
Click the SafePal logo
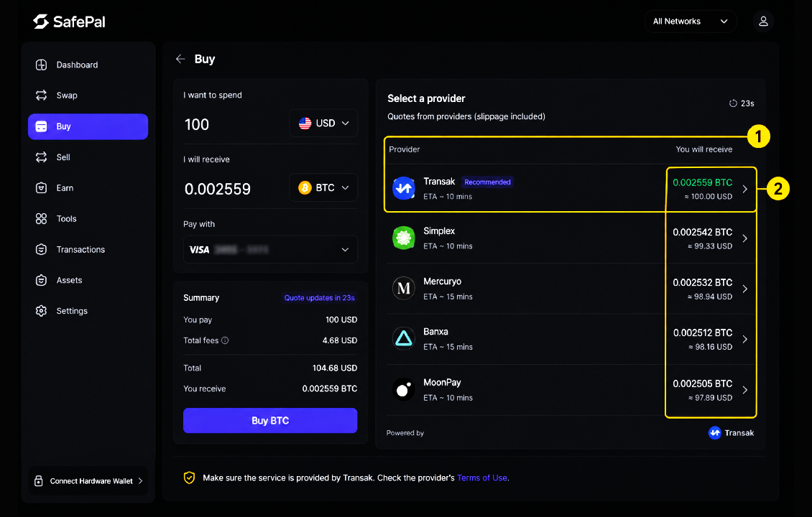(x=70, y=22)
